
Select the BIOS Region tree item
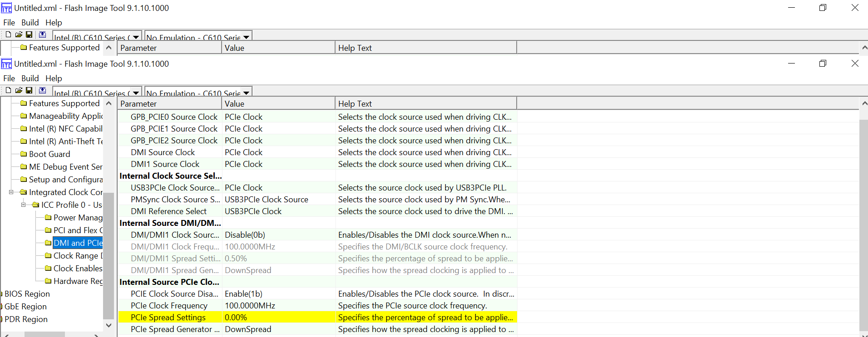click(x=27, y=294)
